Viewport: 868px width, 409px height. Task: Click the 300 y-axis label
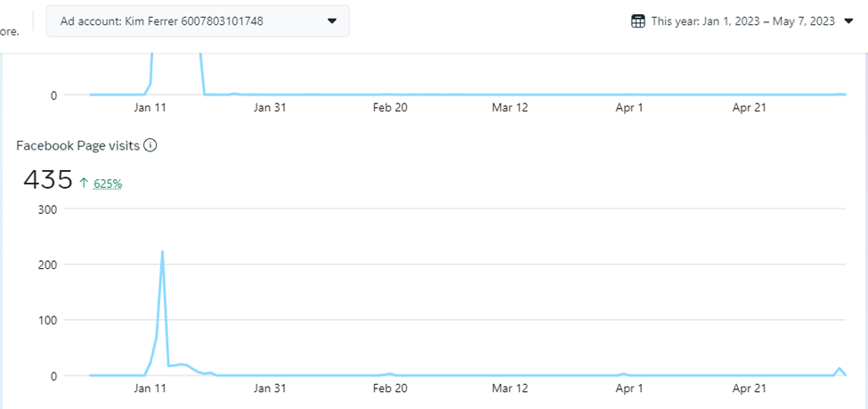click(x=46, y=209)
